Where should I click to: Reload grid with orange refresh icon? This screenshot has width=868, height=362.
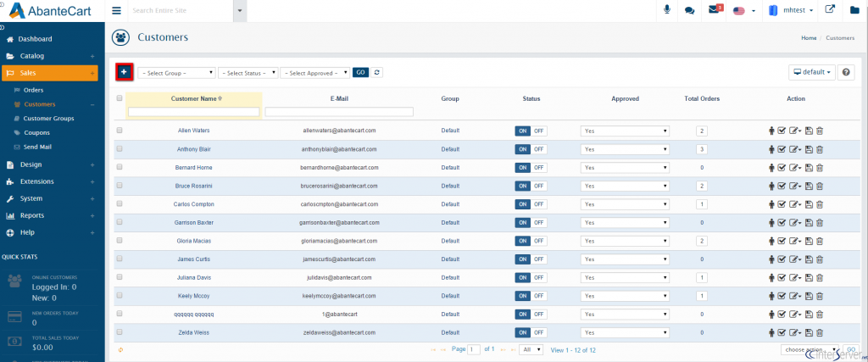(x=120, y=350)
